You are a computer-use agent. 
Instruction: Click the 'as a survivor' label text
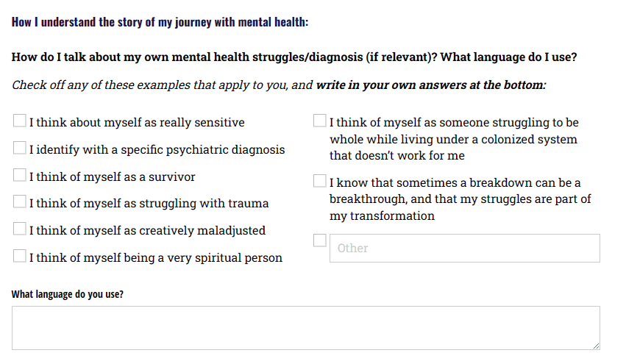[x=112, y=177]
